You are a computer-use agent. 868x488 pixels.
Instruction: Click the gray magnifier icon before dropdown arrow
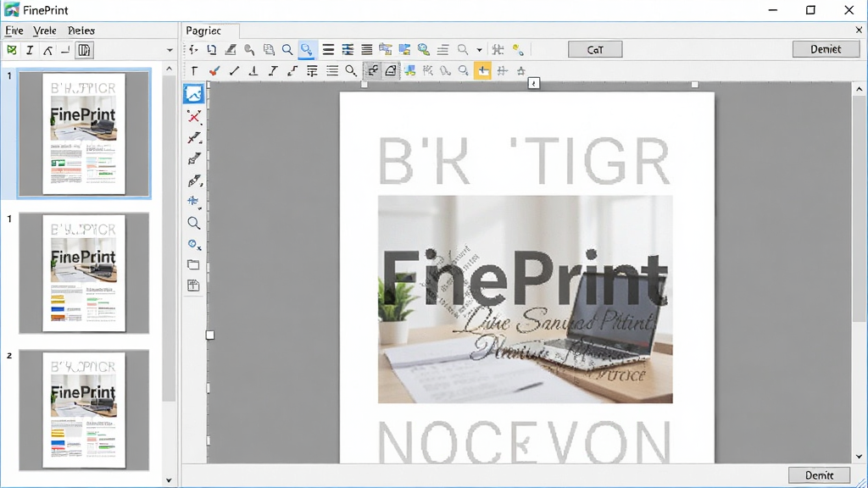coord(463,50)
